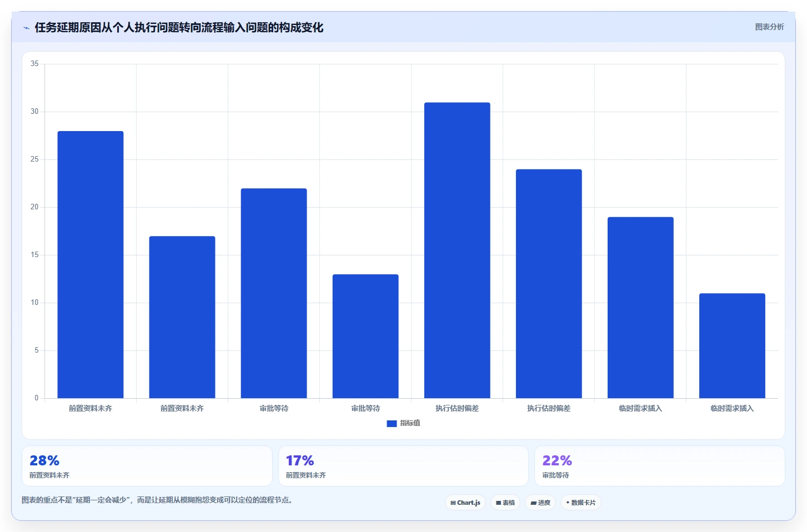Click the y-axis tick label 20
Image resolution: width=807 pixels, height=532 pixels.
click(x=34, y=207)
